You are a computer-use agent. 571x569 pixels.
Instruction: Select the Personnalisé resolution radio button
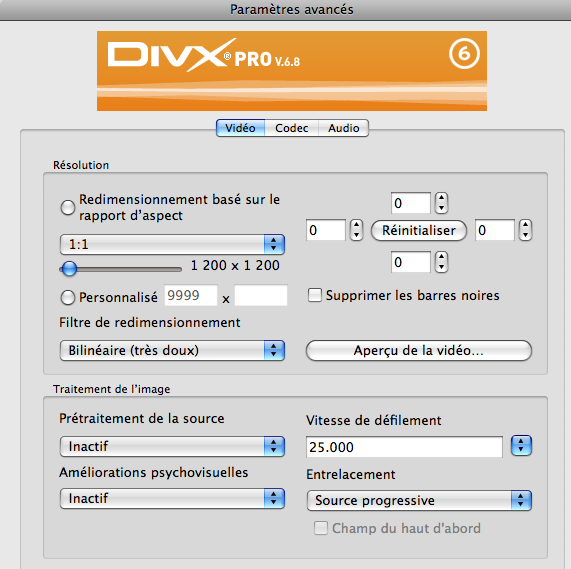point(68,297)
